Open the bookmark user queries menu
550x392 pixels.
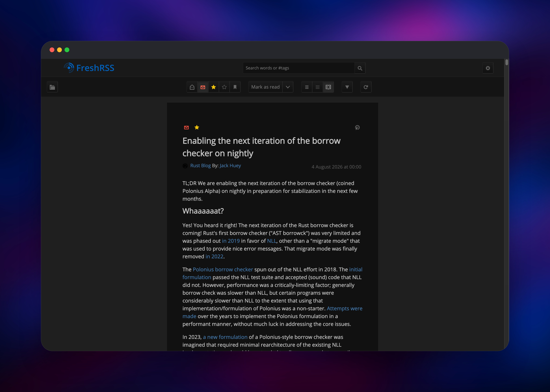235,87
